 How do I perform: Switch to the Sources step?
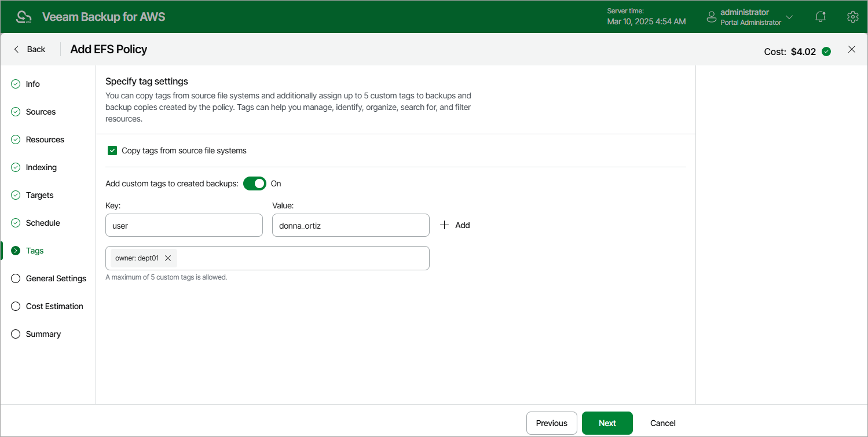[41, 112]
